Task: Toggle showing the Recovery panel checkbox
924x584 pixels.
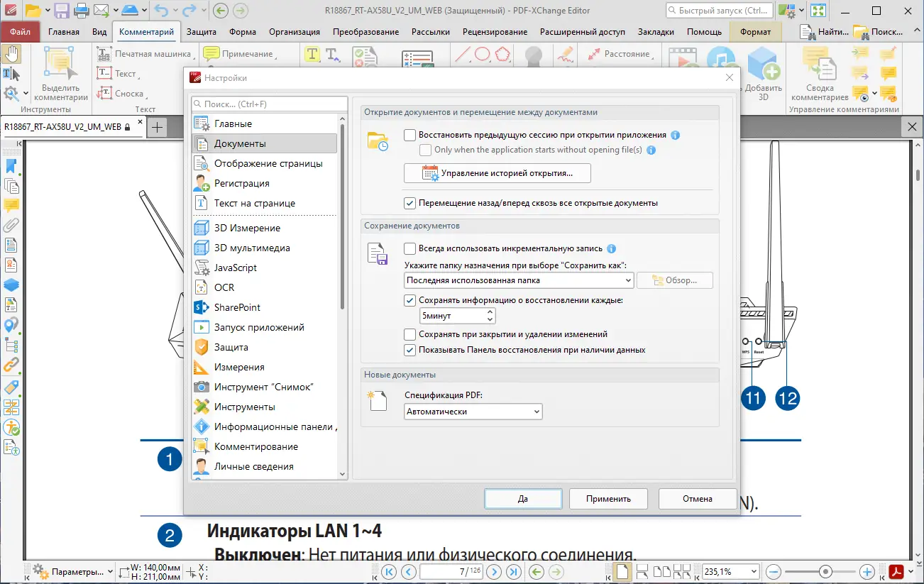Action: 409,350
